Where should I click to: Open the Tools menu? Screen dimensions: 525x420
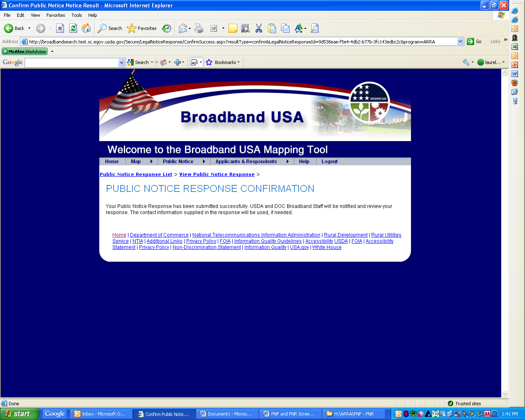tap(76, 15)
